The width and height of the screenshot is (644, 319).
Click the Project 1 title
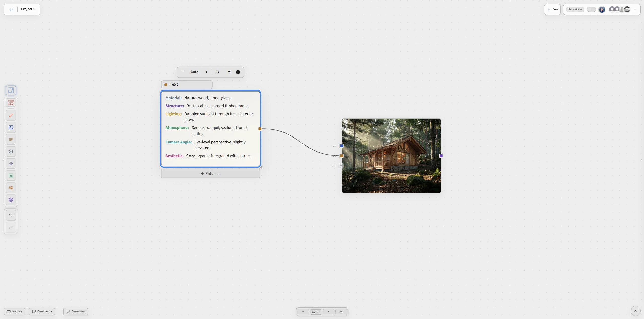coord(28,9)
